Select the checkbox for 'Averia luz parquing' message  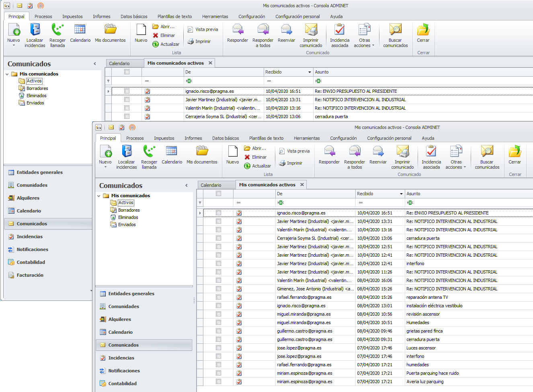pos(218,382)
